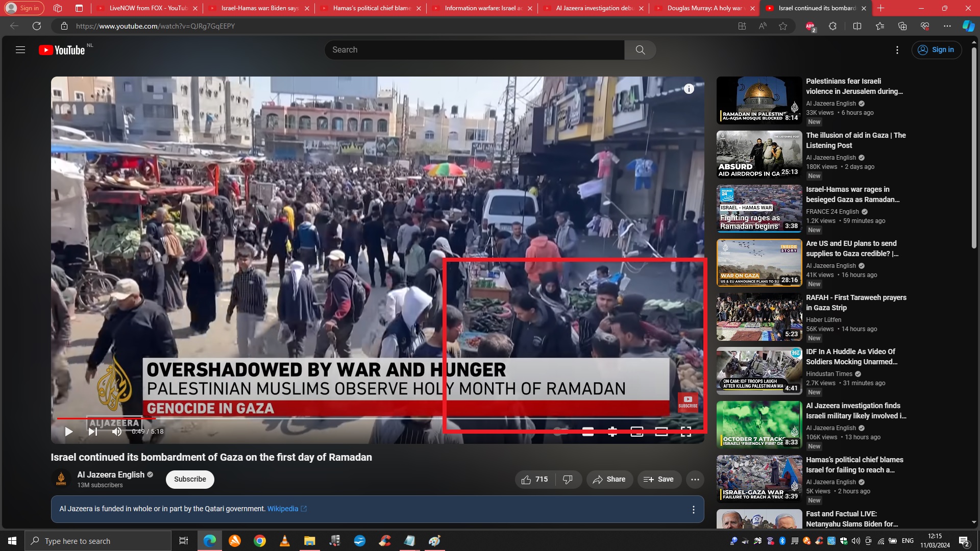Enable miniplayer mode
The width and height of the screenshot is (980, 551).
(637, 432)
